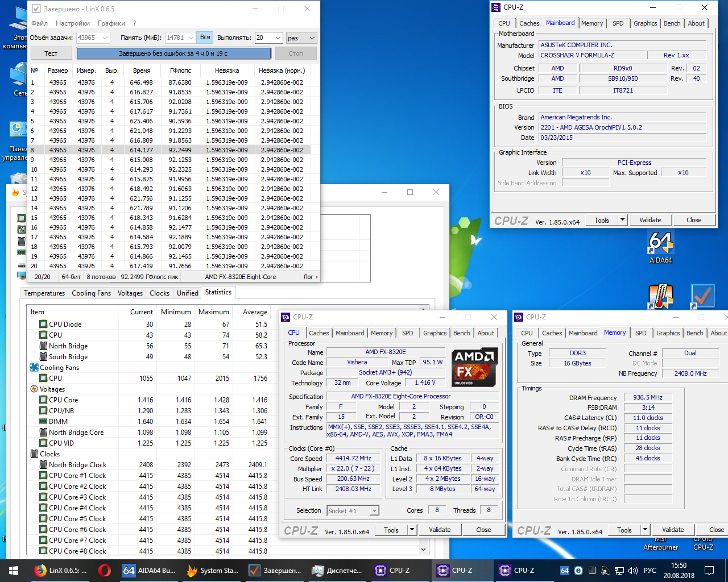Click the DRAM Frequency value 936.5 MHz

pos(648,398)
